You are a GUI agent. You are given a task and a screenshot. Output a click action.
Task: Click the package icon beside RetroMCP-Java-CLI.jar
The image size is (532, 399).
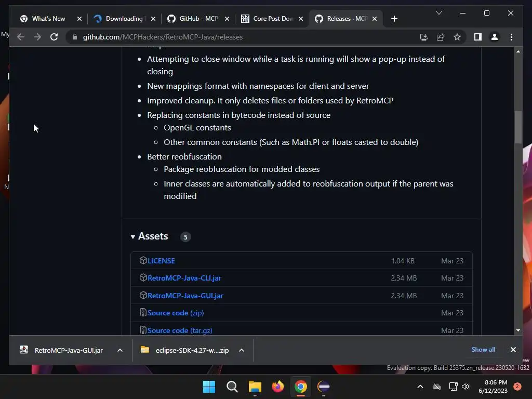143,277
